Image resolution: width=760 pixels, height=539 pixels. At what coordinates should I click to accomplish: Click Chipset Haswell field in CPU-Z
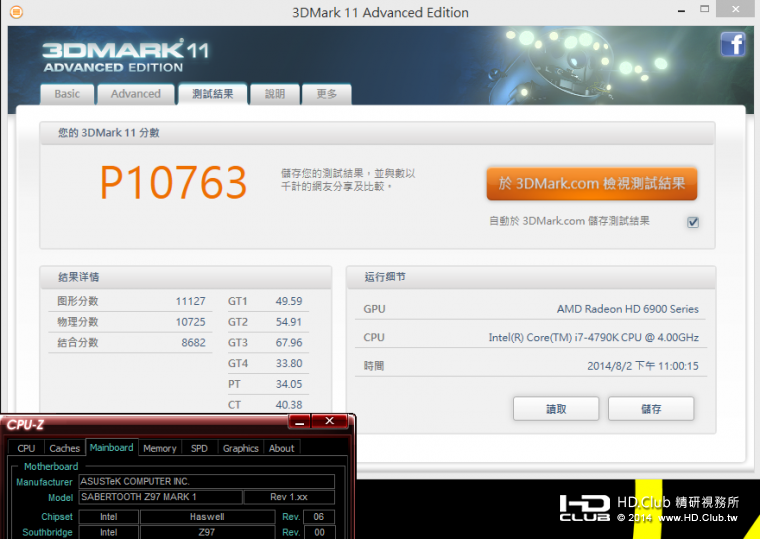tap(207, 517)
